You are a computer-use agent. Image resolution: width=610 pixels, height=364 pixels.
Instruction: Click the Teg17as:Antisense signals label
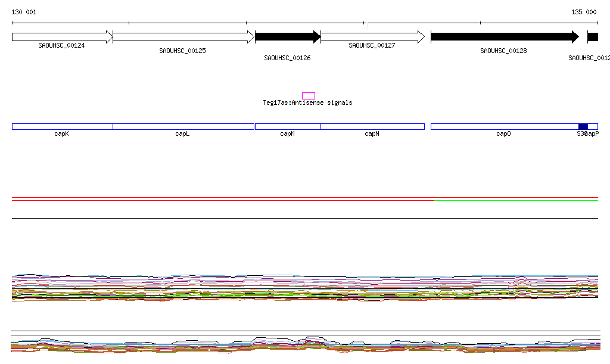pos(307,103)
